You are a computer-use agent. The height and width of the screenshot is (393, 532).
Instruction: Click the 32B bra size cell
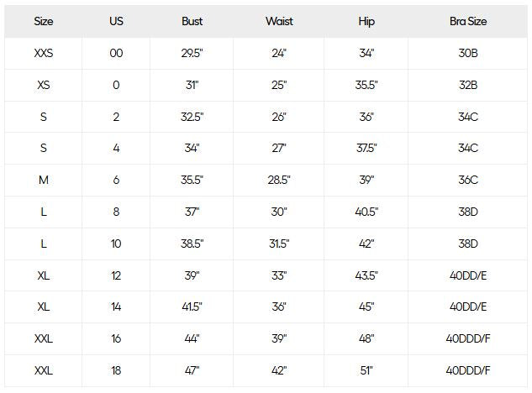pyautogui.click(x=468, y=85)
